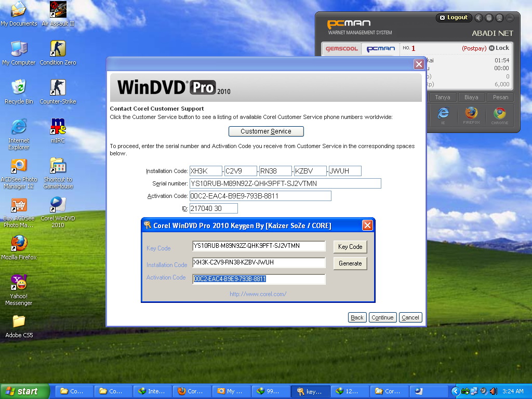Select the ACDSee Photo Manager 12 icon
This screenshot has height=399, width=532.
pos(19,173)
